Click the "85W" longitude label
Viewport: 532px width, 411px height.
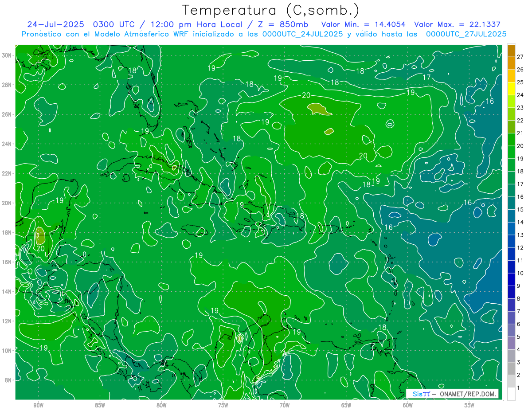coord(100,405)
